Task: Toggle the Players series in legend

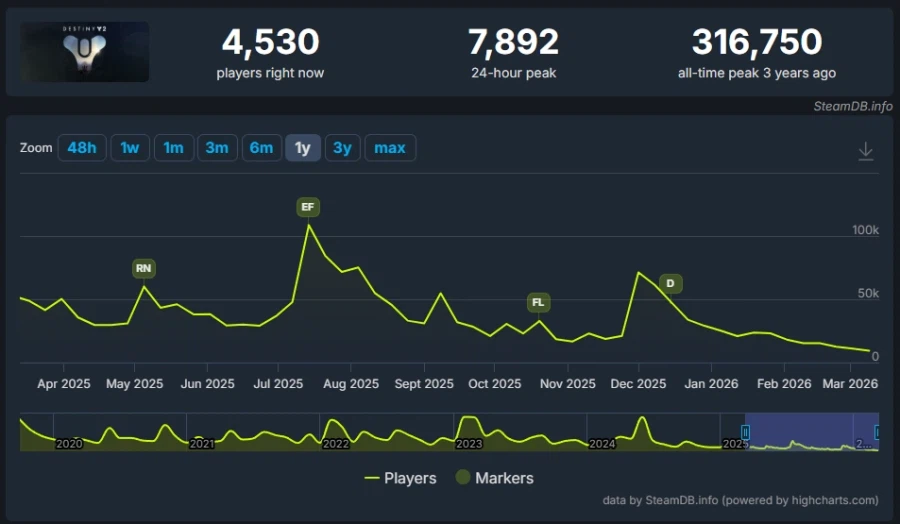Action: (400, 478)
